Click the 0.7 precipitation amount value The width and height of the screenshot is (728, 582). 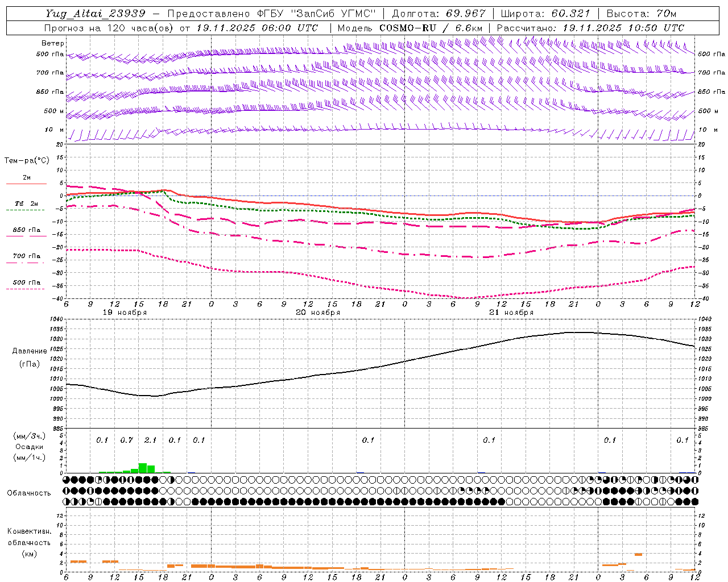126,440
